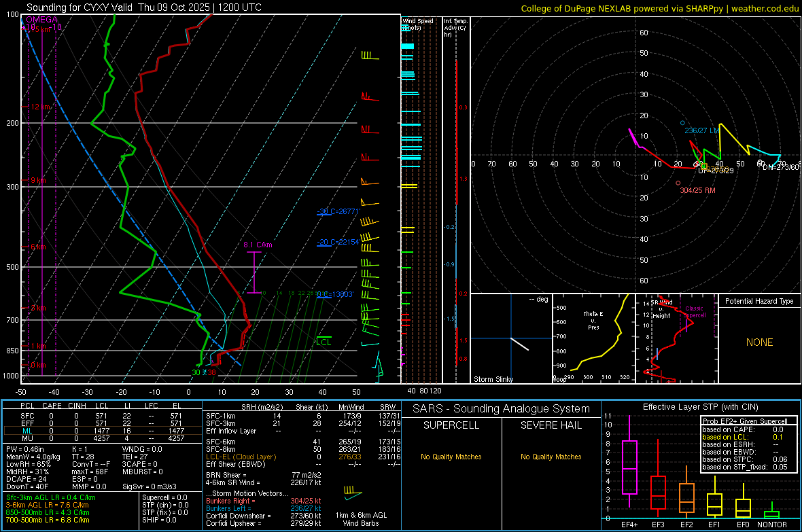Image resolution: width=802 pixels, height=532 pixels.
Task: Click the PW = 0.46in value
Action: coord(25,449)
